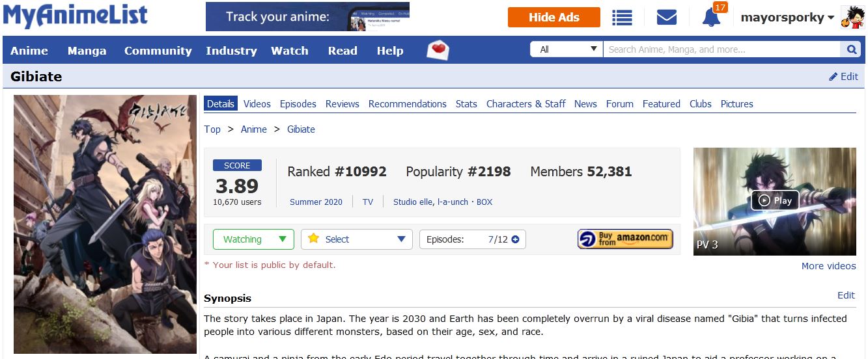Open the mayorsporky account dropdown
Screen dimensions: 868x359
pos(787,18)
